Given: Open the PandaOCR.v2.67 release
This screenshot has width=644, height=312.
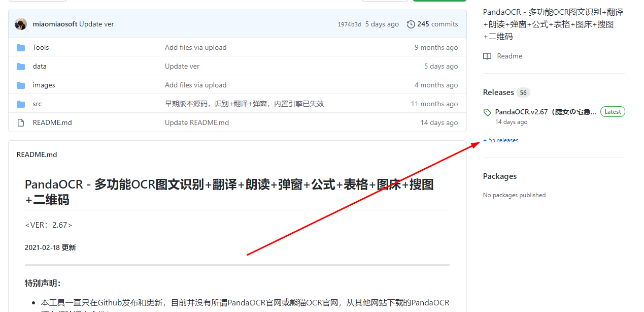Looking at the screenshot, I should [546, 112].
